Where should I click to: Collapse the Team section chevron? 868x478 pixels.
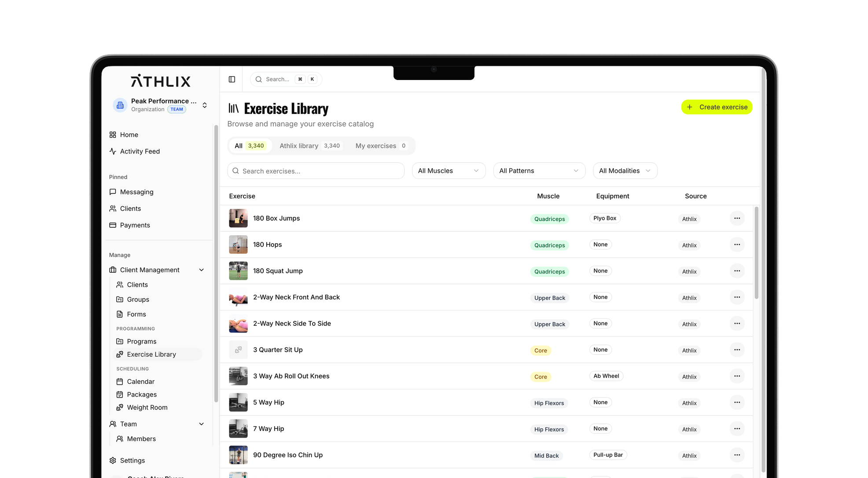tap(202, 424)
